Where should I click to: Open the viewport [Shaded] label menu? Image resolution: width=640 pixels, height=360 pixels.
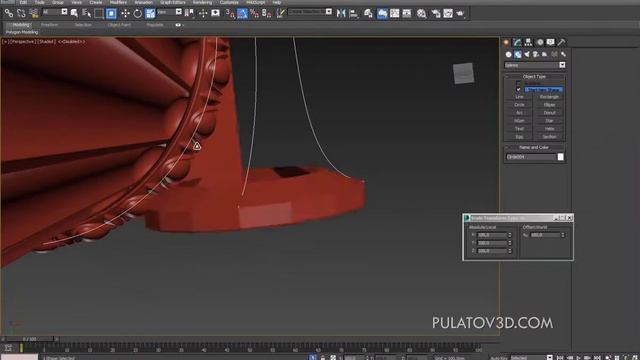coord(47,42)
